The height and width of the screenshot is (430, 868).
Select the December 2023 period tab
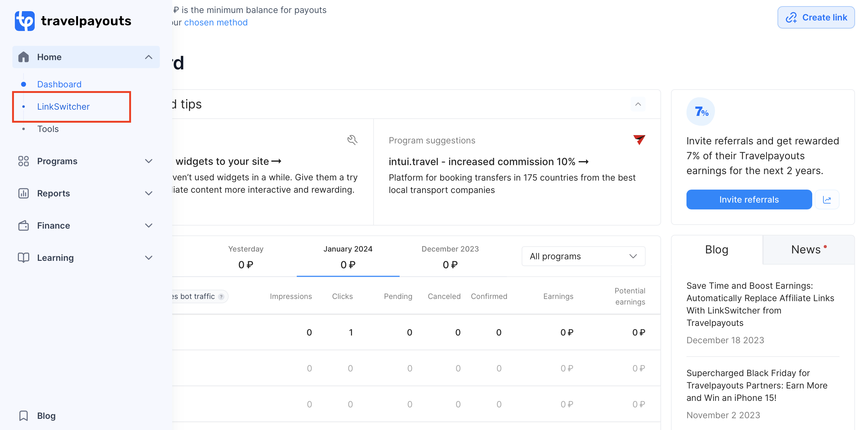coord(450,257)
